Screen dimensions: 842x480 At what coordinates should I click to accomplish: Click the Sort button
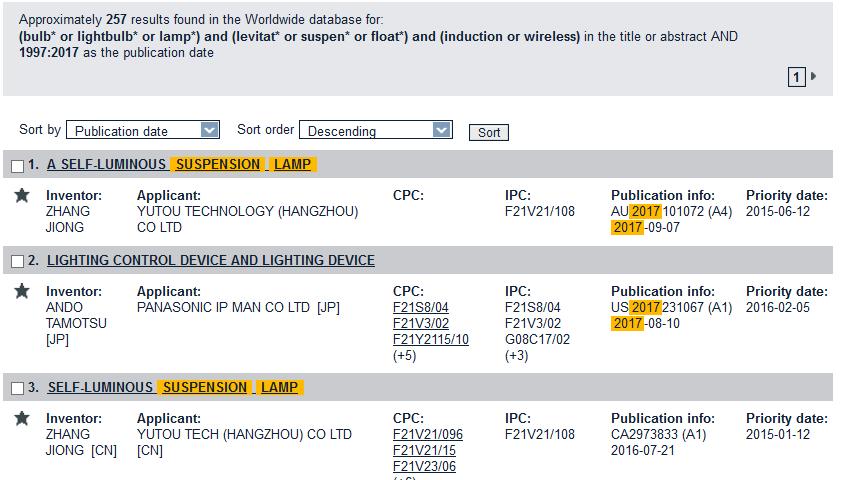coord(489,132)
